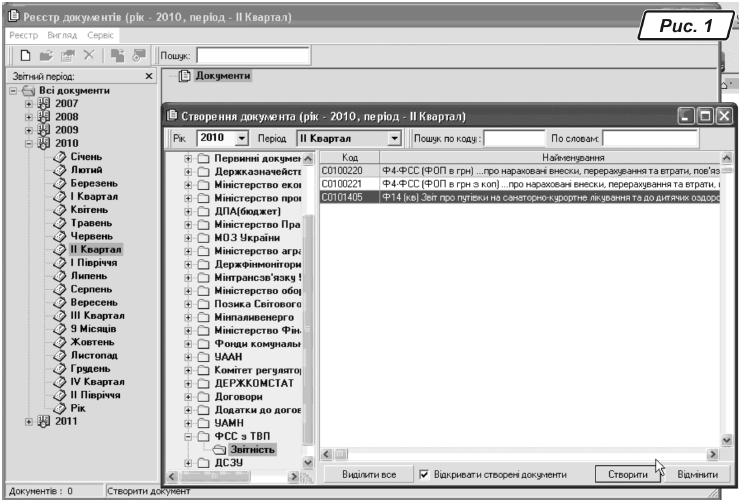The width and height of the screenshot is (742, 502).
Task: Close the Звітний період side panel
Action: 149,76
